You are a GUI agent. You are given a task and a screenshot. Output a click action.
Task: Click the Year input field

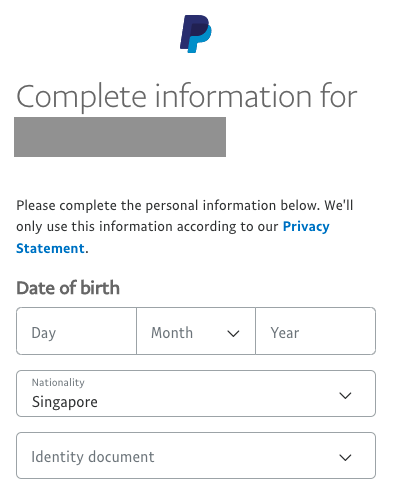(x=316, y=331)
